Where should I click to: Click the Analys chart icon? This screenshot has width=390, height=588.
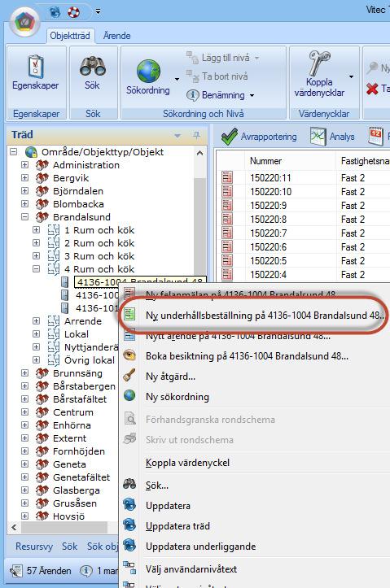click(x=318, y=137)
